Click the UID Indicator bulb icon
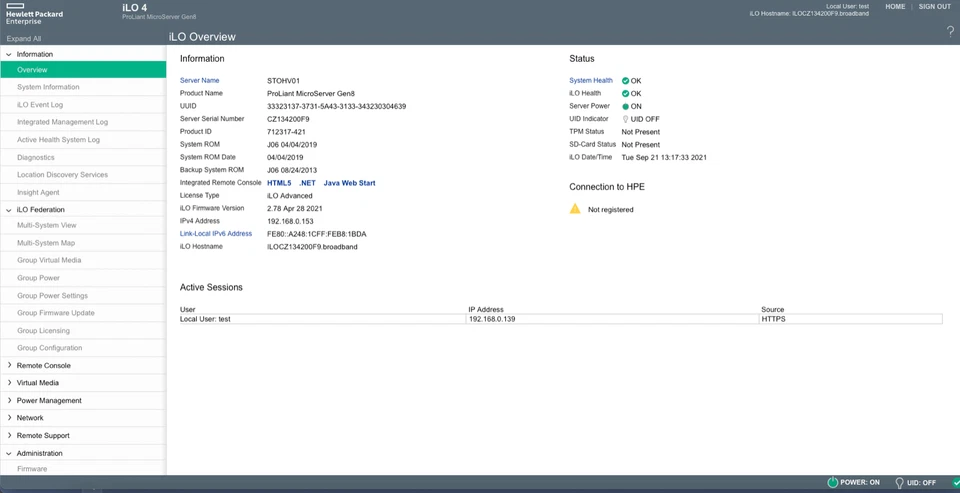This screenshot has height=493, width=960. (625, 119)
